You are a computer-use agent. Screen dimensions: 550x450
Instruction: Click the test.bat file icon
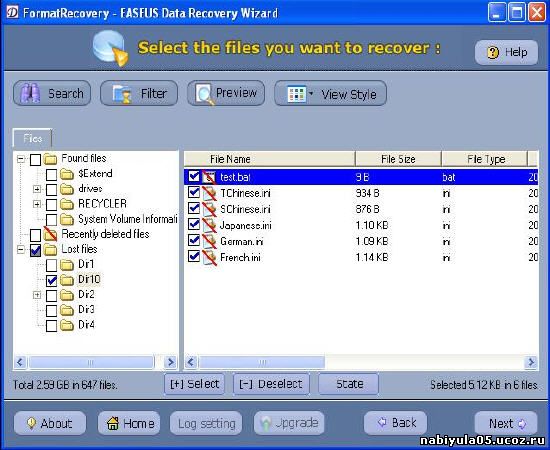pyautogui.click(x=209, y=177)
